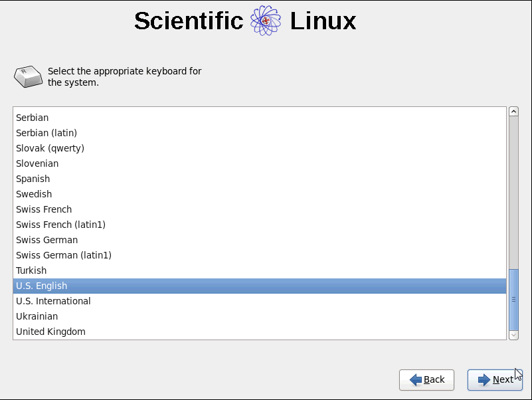Click the blue arrow on the Next button
Viewport: 532px width, 400px height.
(484, 379)
